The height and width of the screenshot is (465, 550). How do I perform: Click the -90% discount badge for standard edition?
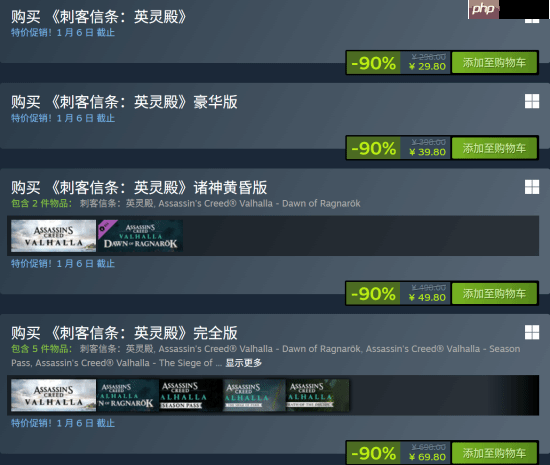pos(374,63)
